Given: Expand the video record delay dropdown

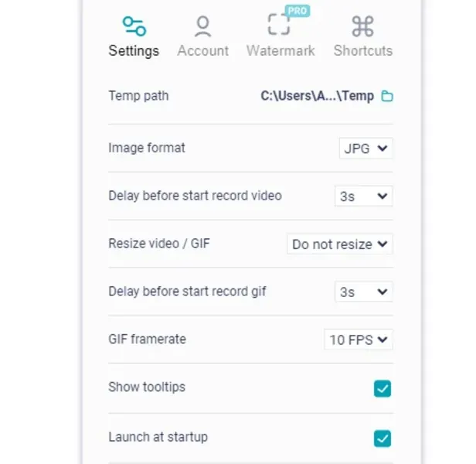Looking at the screenshot, I should pyautogui.click(x=363, y=196).
